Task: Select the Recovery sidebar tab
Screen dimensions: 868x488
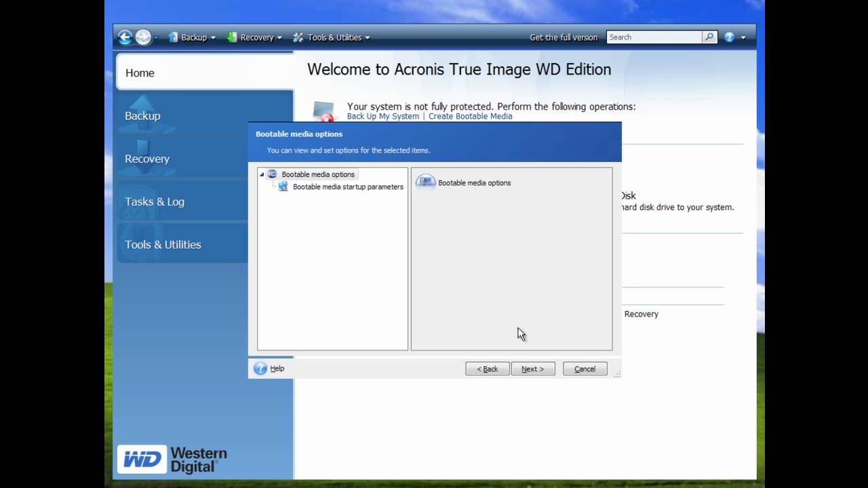Action: (182, 159)
